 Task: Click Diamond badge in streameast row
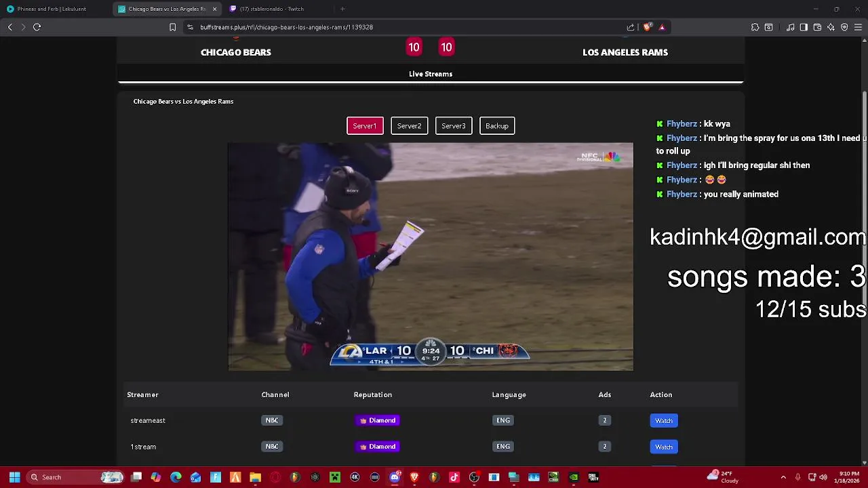pyautogui.click(x=377, y=420)
